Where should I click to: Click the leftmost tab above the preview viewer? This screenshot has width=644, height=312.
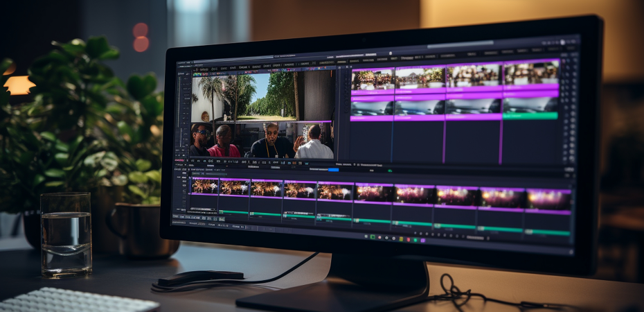(203, 69)
